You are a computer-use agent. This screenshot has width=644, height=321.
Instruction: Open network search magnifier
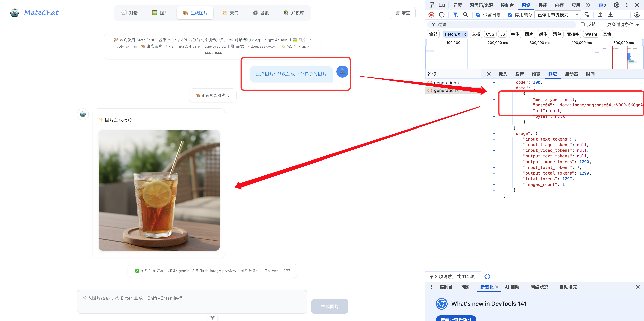(x=465, y=15)
